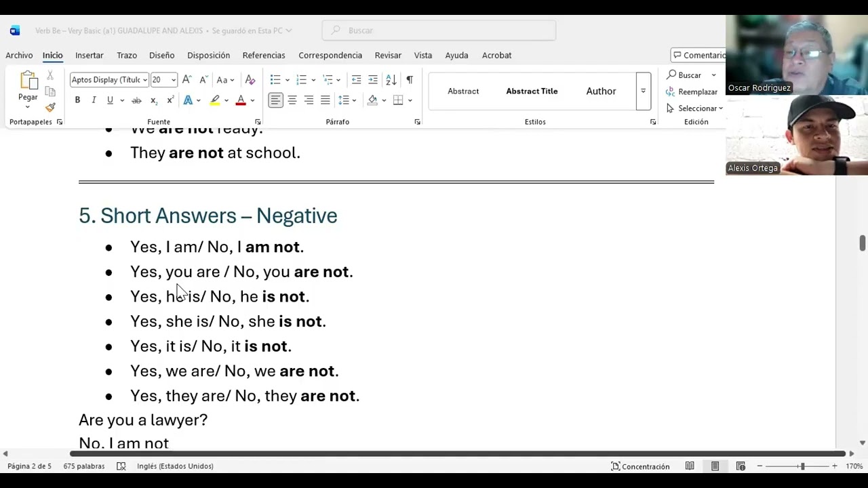The image size is (868, 488).
Task: Click the zoom out minus button
Action: 760,466
